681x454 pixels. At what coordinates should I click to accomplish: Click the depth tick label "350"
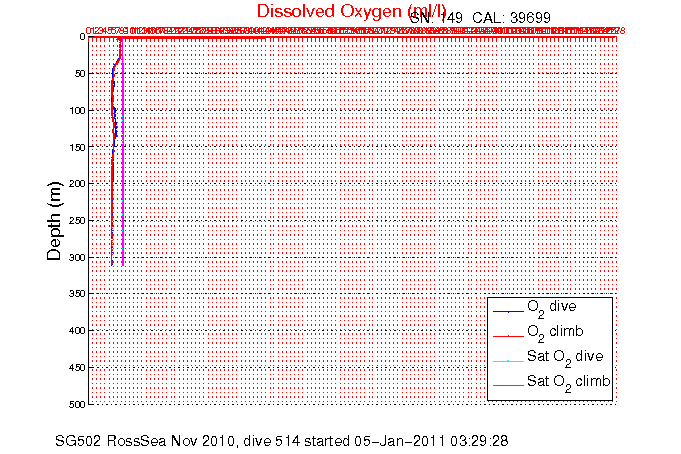click(x=77, y=294)
